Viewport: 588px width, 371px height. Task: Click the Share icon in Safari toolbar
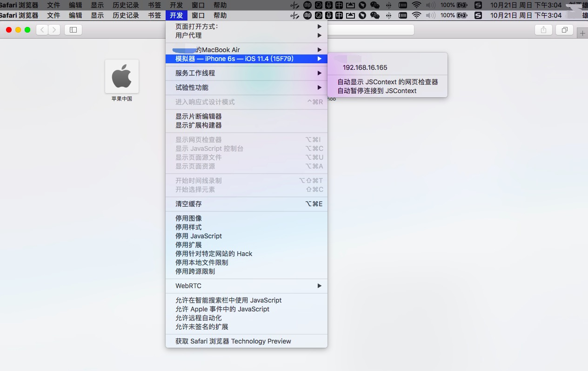tap(543, 30)
